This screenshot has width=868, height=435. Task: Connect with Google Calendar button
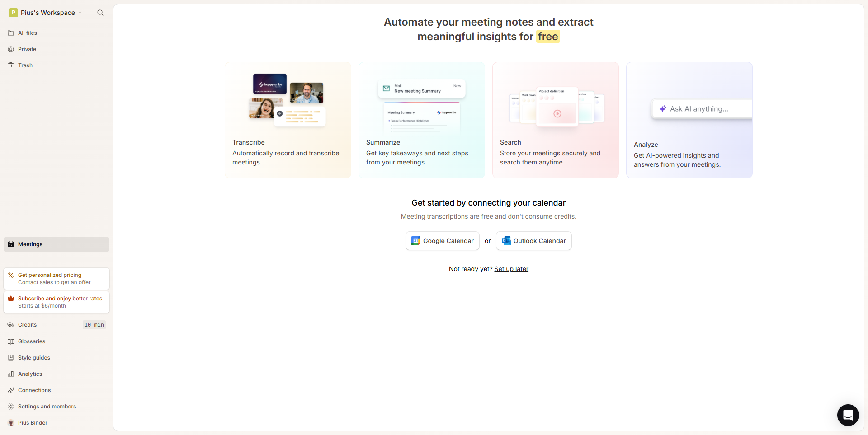(x=442, y=241)
